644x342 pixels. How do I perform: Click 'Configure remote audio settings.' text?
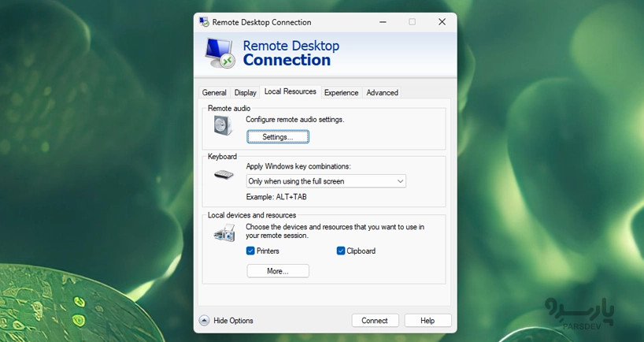coord(295,120)
